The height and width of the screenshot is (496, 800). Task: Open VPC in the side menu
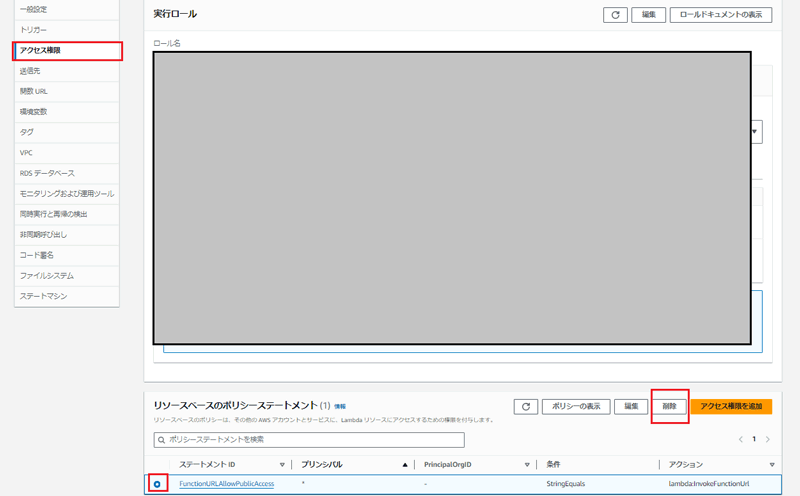click(x=67, y=153)
